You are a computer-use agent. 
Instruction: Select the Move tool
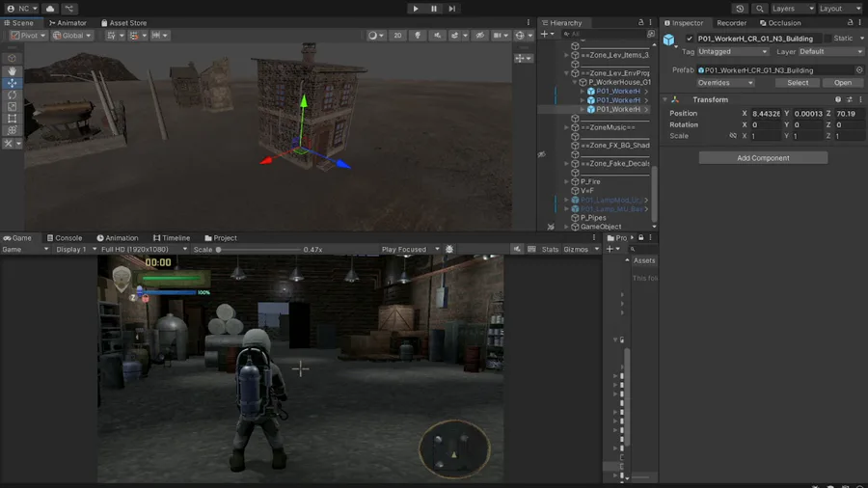13,83
